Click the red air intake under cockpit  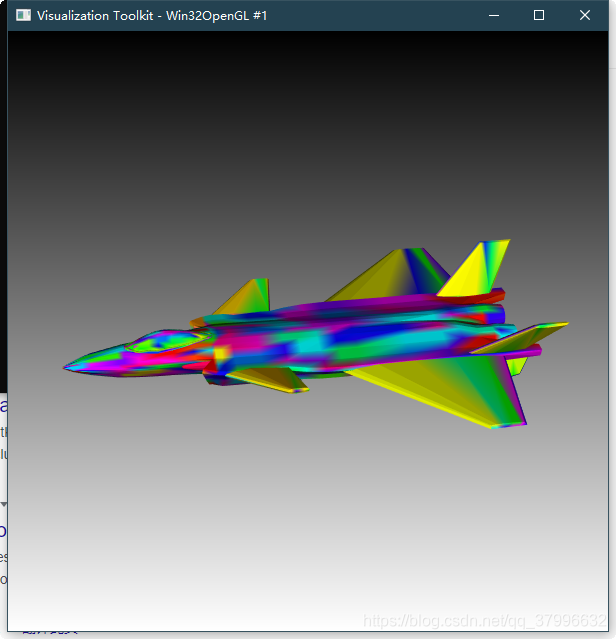click(x=212, y=367)
